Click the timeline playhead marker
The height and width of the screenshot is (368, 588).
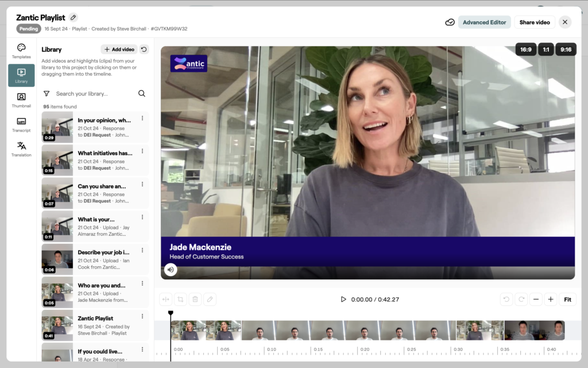[x=171, y=313]
